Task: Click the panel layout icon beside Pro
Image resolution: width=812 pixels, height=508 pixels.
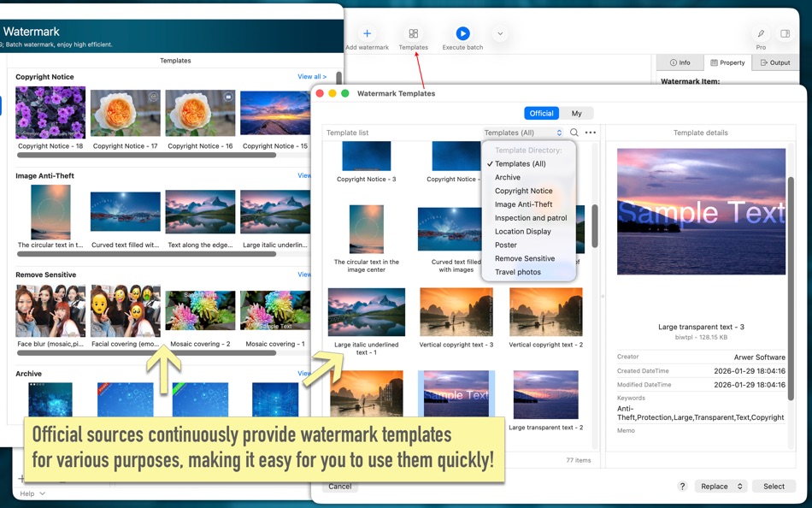Action: click(784, 34)
